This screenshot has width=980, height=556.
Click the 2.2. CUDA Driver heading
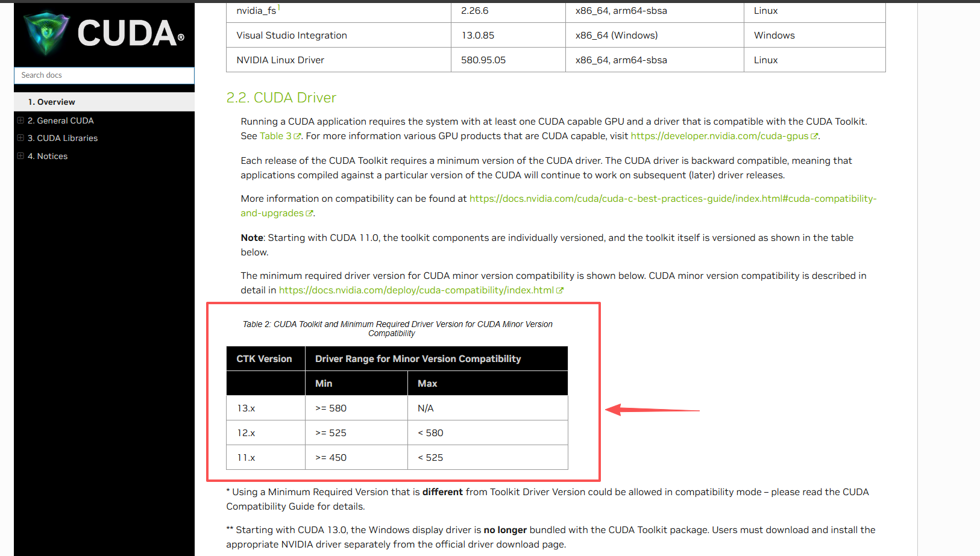pyautogui.click(x=281, y=98)
